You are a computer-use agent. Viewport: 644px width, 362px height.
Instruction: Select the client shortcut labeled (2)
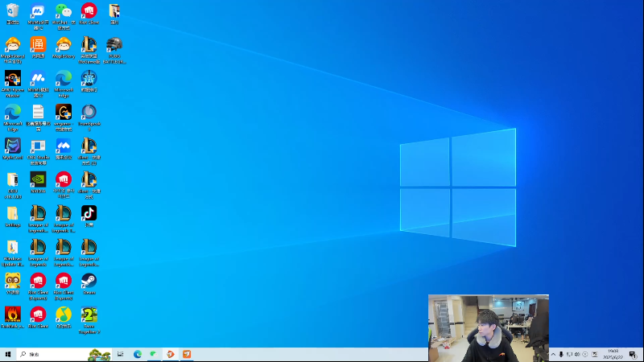click(89, 151)
